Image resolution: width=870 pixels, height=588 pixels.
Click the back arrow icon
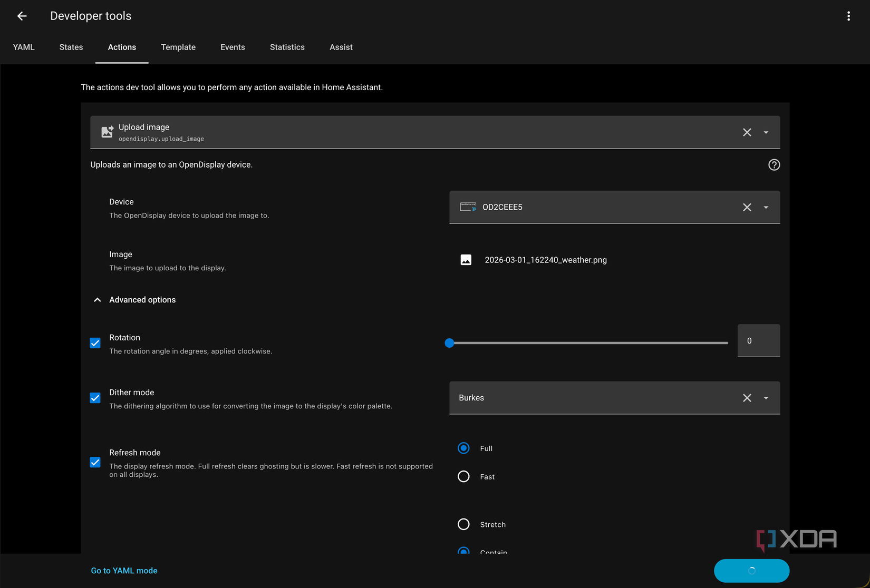coord(22,16)
